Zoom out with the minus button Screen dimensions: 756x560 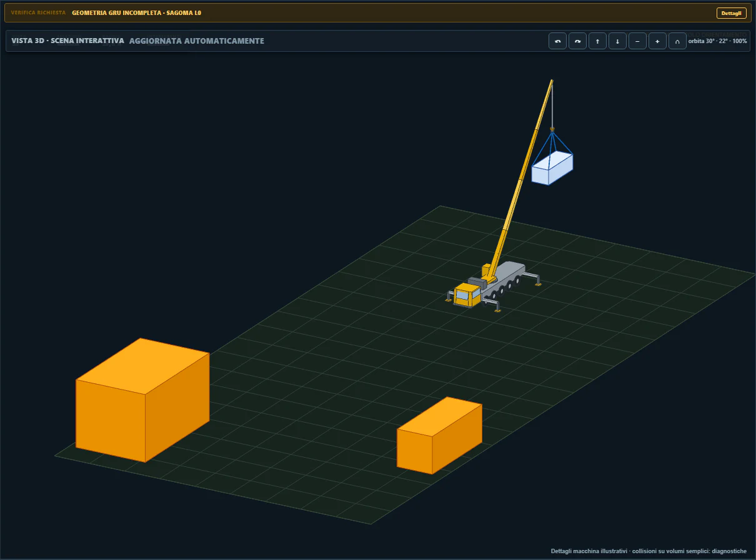[637, 41]
